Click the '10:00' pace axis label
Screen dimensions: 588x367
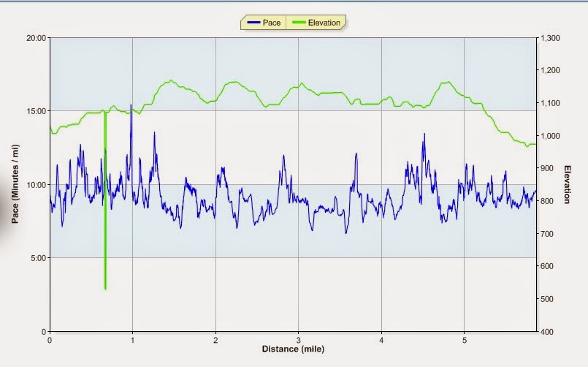[x=36, y=185]
